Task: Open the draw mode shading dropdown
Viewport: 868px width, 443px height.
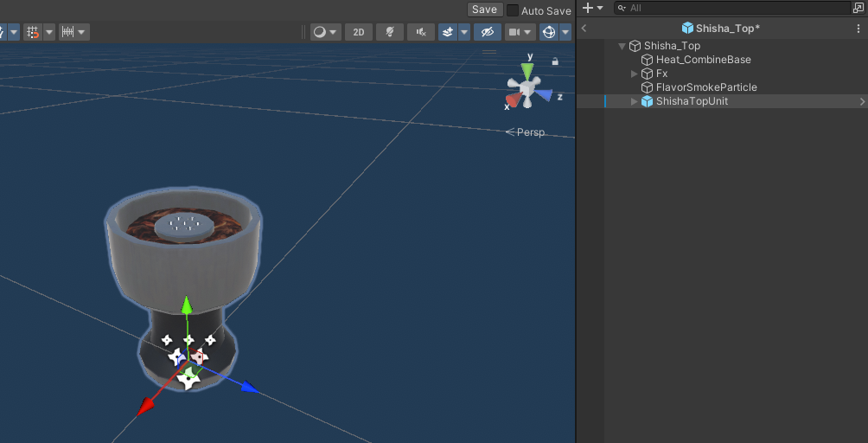Action: point(325,32)
